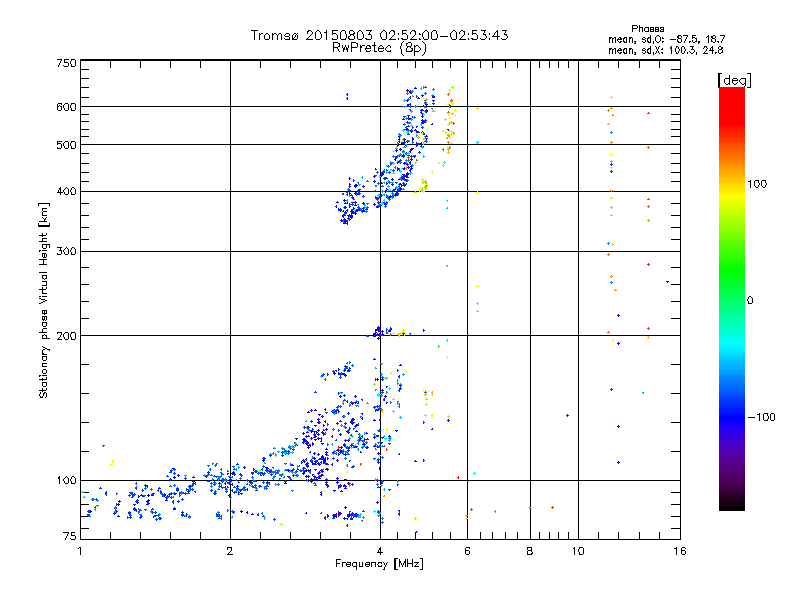Image resolution: width=800 pixels, height=600 pixels.
Task: Click the y-axis tick label '500'
Action: pos(66,145)
